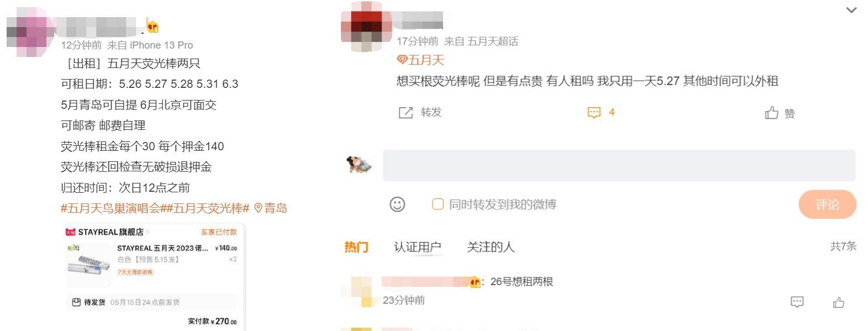Open the STAYREAL glow stick order thumbnail
This screenshot has width=868, height=331.
coord(89,265)
